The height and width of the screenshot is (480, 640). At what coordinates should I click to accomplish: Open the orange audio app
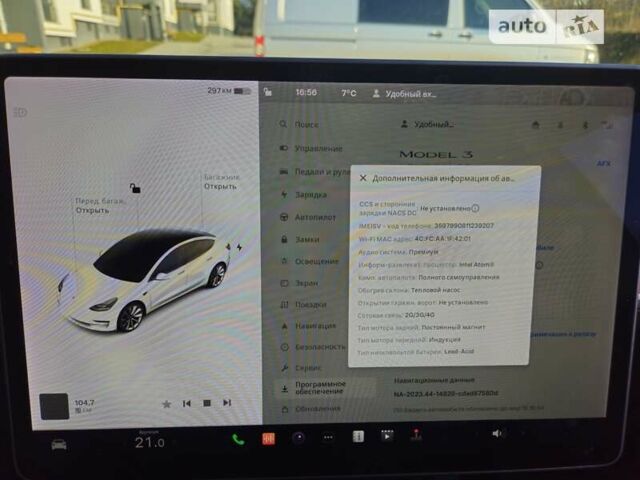[x=269, y=439]
